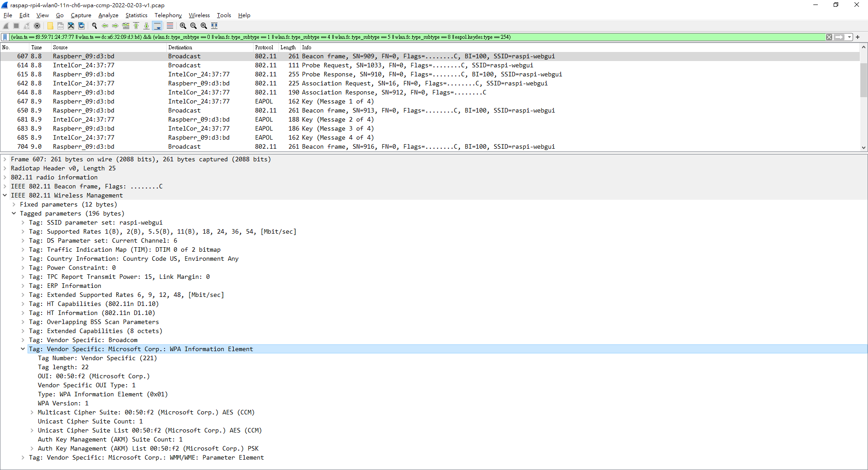Clear the display filter with X
Viewport: 868px width, 470px height.
point(829,37)
